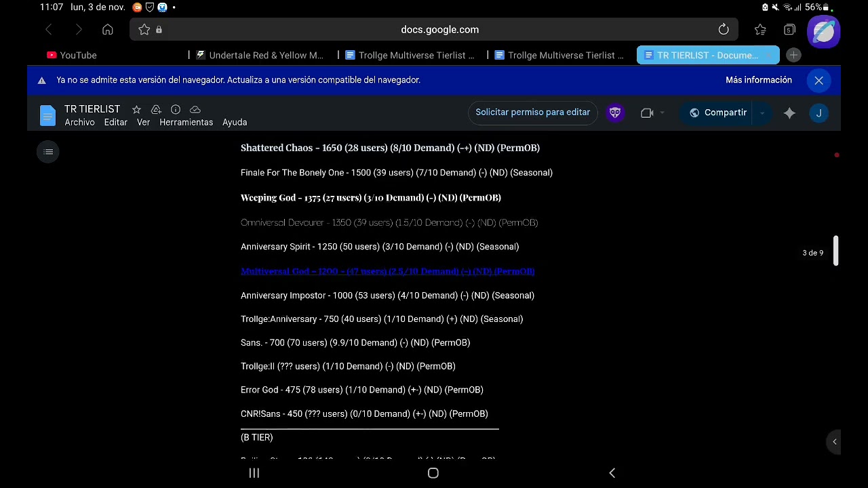The image size is (868, 488).
Task: Open the Ayuda menu
Action: [235, 123]
